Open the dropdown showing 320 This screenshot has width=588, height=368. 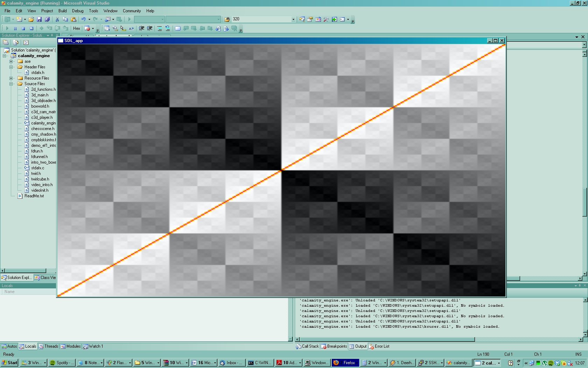[293, 19]
